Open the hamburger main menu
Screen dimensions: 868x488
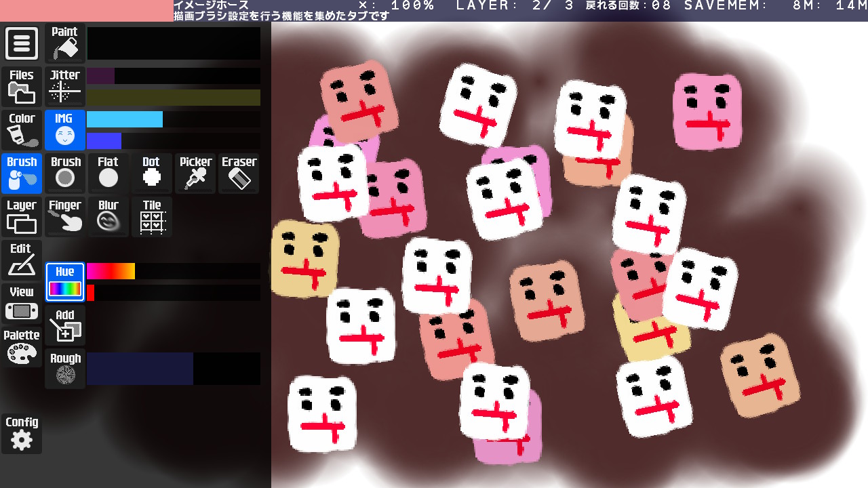tap(22, 43)
